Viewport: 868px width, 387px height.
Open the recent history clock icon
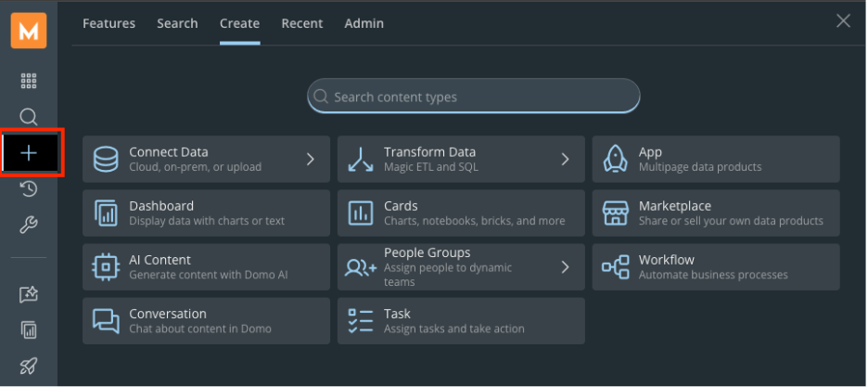click(29, 189)
